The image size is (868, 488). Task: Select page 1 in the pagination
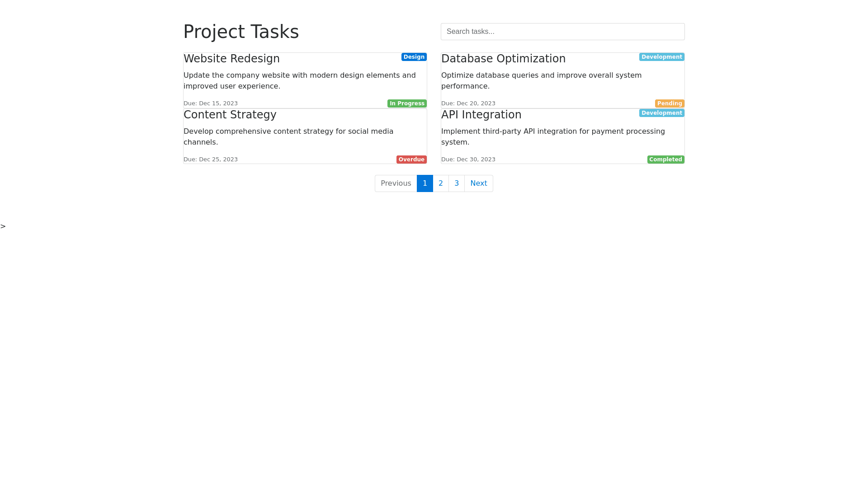click(x=425, y=183)
